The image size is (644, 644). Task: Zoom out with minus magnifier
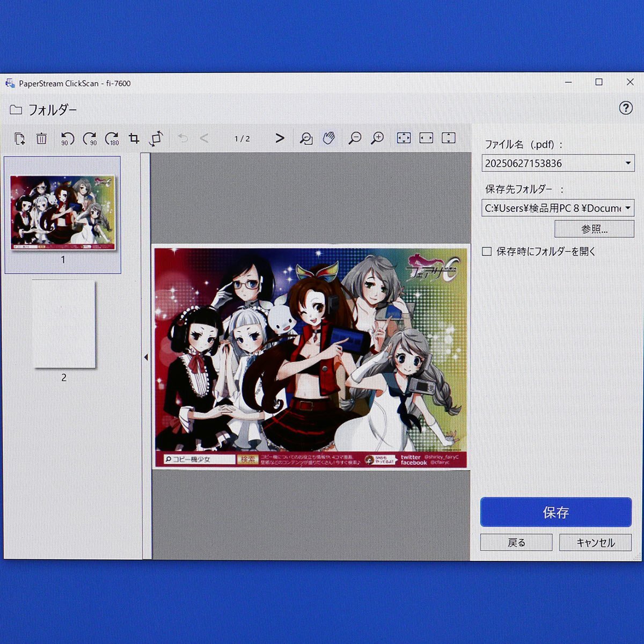pos(355,138)
